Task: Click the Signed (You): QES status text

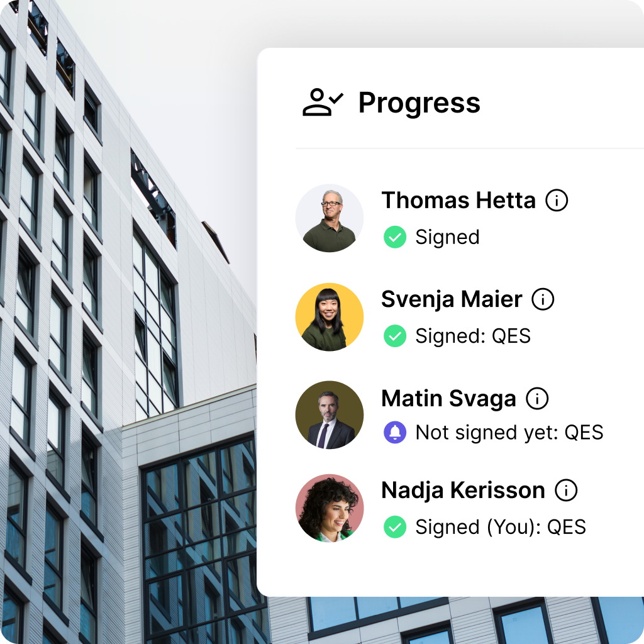Action: [501, 528]
